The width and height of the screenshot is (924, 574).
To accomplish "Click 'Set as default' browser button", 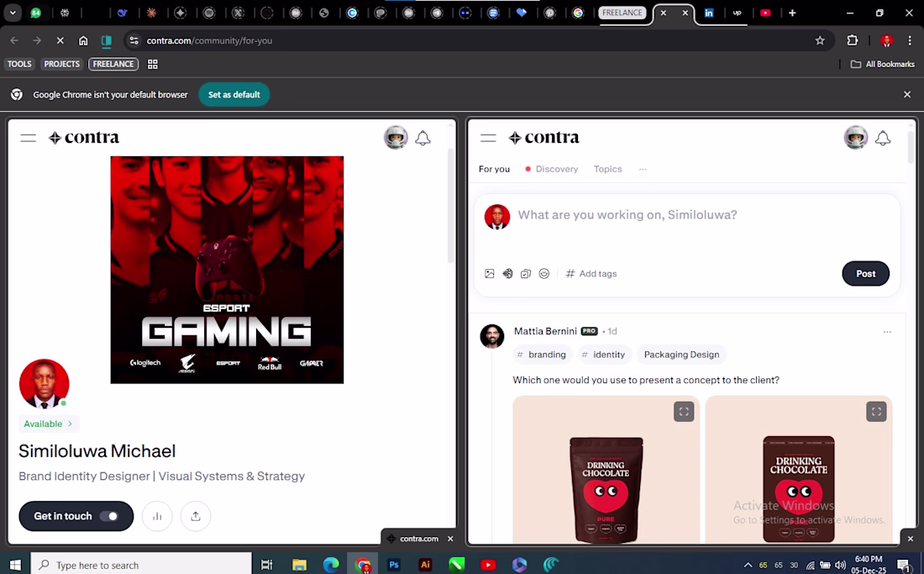I will [234, 95].
